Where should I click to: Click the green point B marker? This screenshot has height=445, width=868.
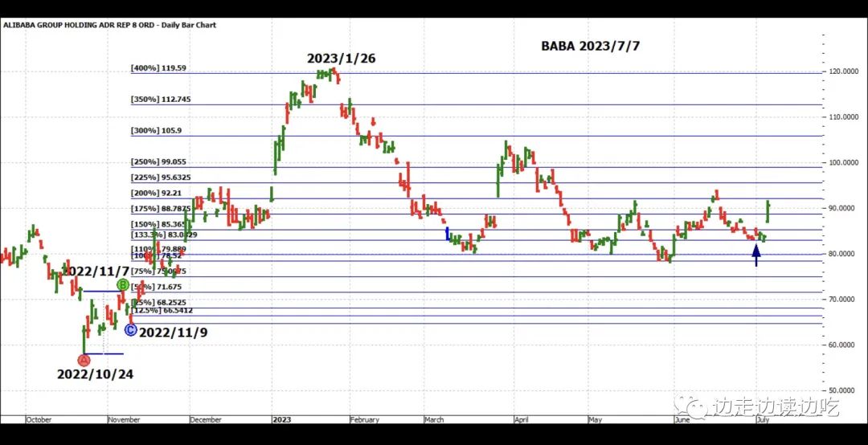tap(124, 285)
